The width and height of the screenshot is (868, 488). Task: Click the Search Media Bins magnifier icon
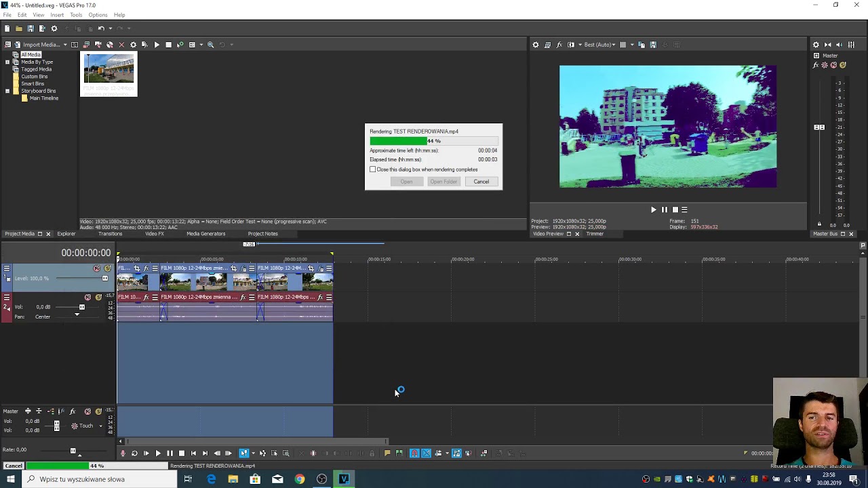click(x=210, y=45)
